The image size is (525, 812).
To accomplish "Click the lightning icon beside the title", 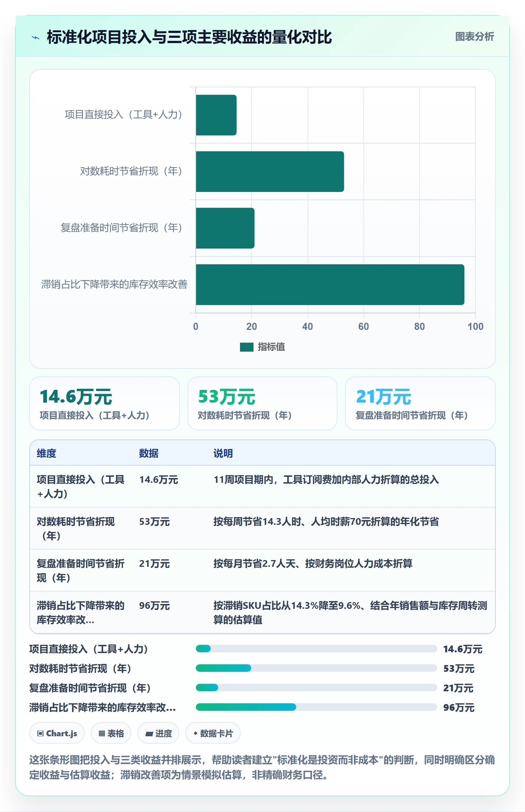I will point(36,37).
